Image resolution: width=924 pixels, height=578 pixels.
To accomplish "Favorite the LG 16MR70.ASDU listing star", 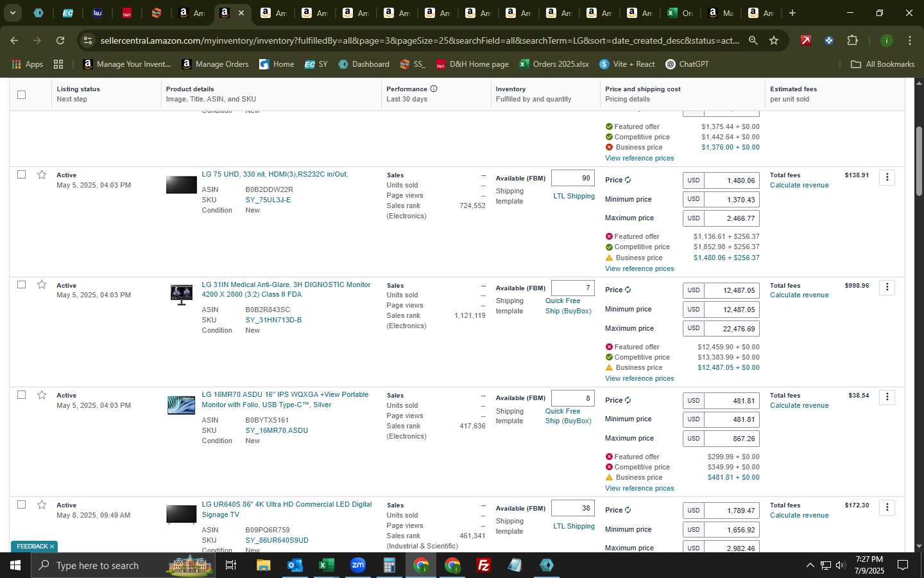I will click(x=42, y=395).
